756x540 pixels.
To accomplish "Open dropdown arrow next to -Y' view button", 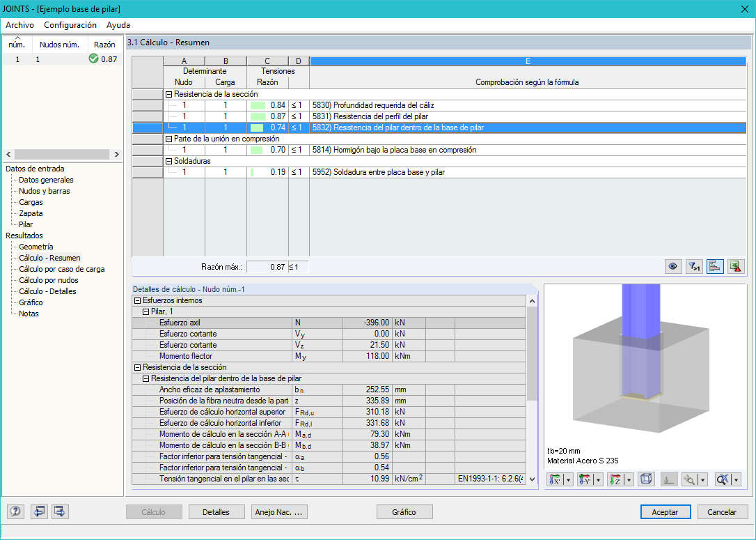I will [x=599, y=479].
